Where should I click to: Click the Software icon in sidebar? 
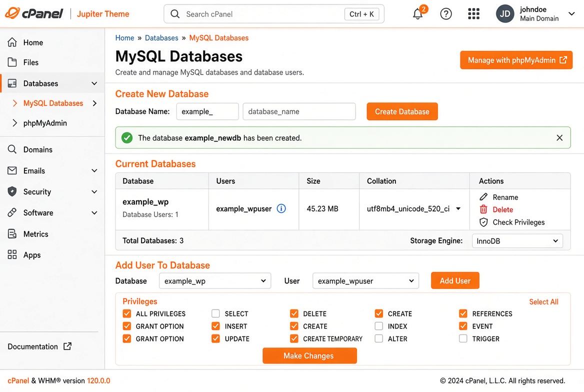[x=12, y=212]
